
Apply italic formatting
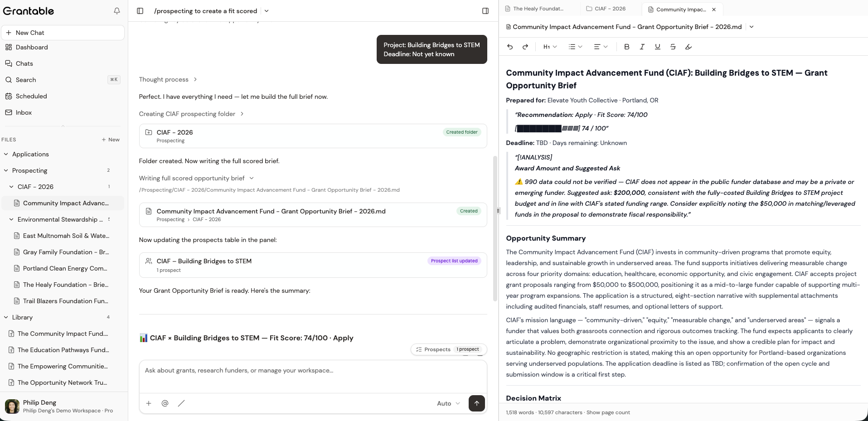(642, 47)
